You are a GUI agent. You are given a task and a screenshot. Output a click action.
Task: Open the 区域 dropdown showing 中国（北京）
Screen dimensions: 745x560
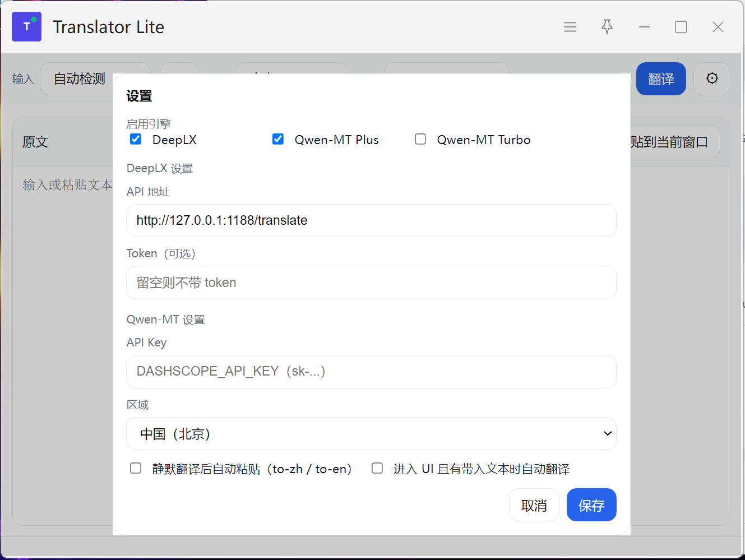pyautogui.click(x=371, y=434)
